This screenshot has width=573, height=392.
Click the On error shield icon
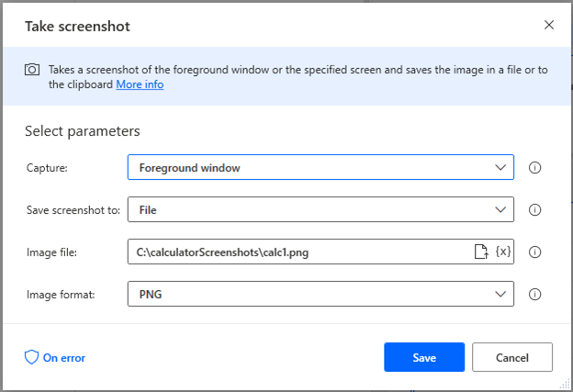pyautogui.click(x=31, y=357)
